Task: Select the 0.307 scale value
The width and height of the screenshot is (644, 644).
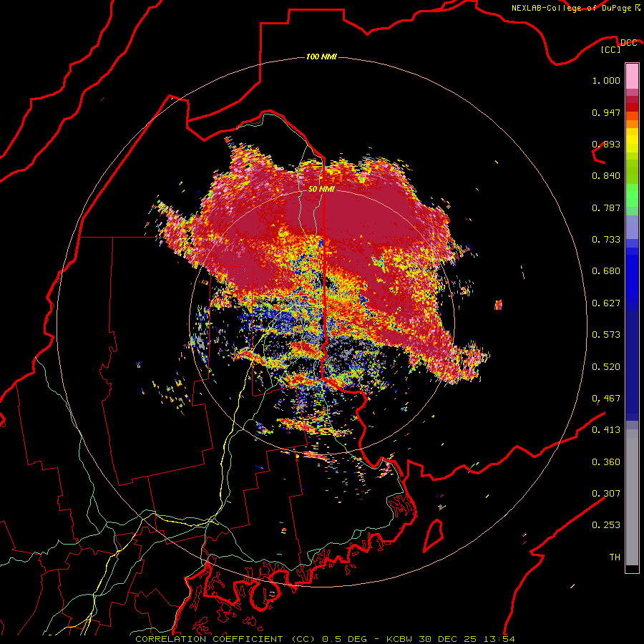Action: pos(606,494)
